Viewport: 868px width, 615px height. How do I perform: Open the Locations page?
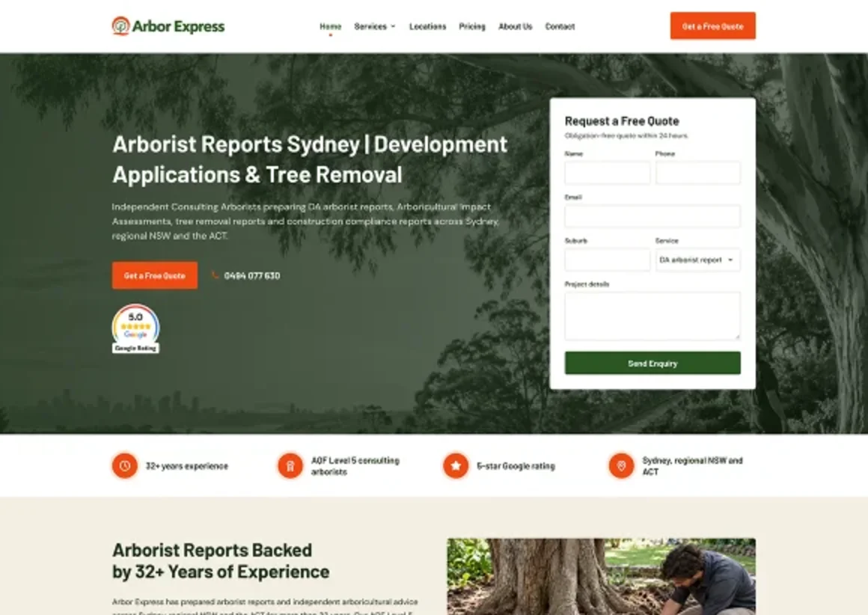427,26
